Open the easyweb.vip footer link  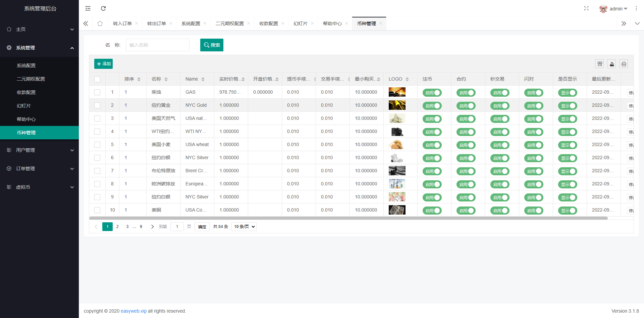(134, 311)
